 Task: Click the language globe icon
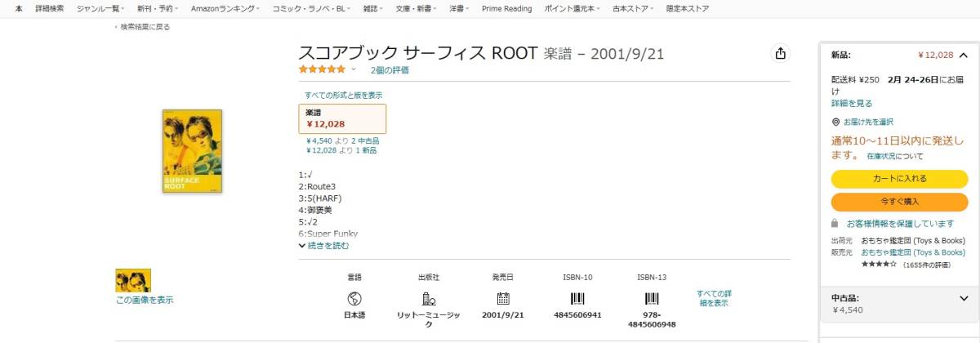(354, 298)
